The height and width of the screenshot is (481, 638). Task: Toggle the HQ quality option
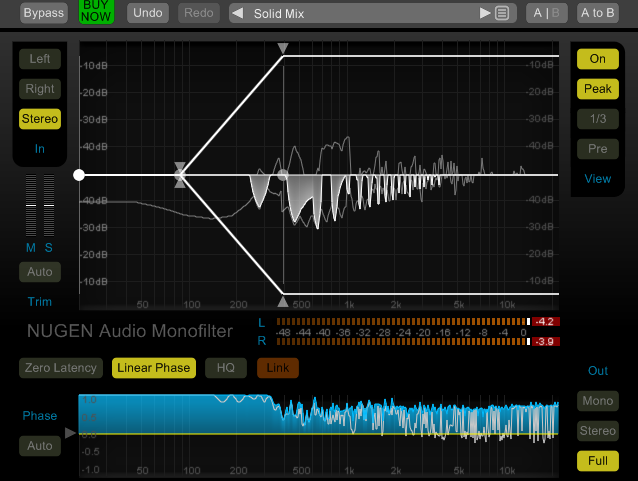click(x=225, y=368)
